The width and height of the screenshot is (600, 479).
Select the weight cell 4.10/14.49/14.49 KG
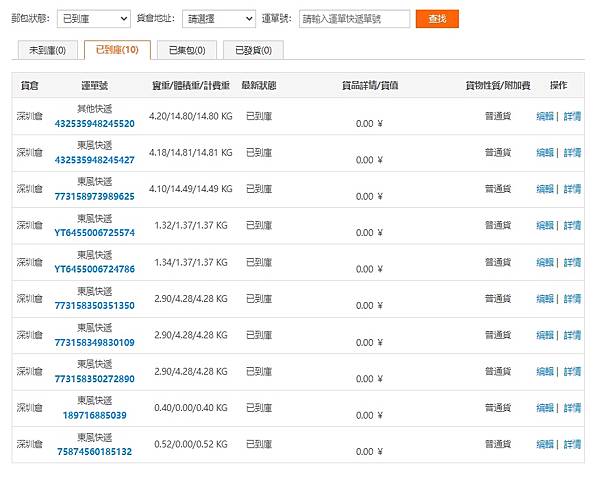tap(191, 189)
